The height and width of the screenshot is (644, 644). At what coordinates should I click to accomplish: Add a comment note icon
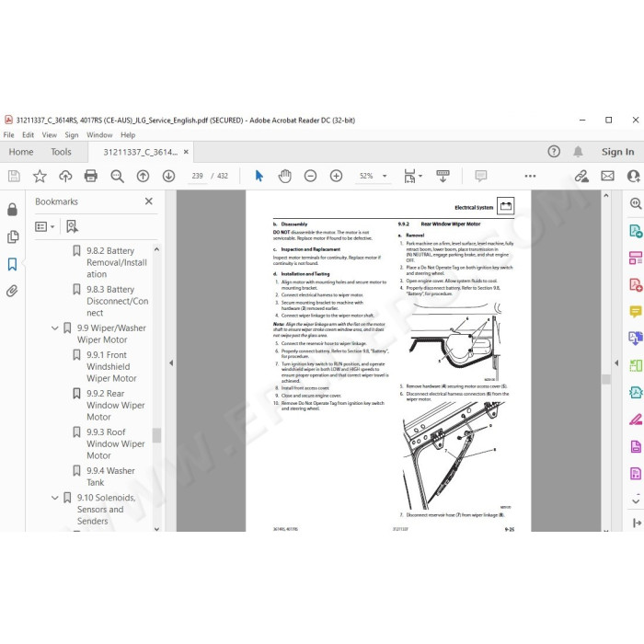(x=481, y=177)
